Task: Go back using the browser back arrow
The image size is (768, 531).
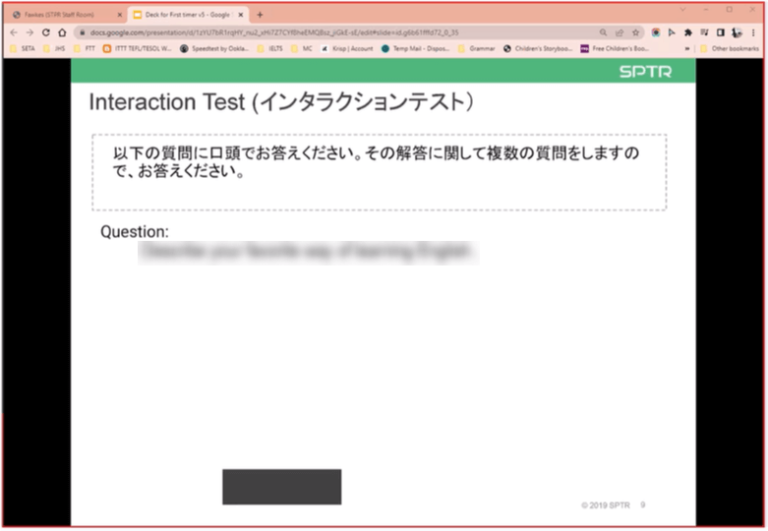Action: [14, 32]
